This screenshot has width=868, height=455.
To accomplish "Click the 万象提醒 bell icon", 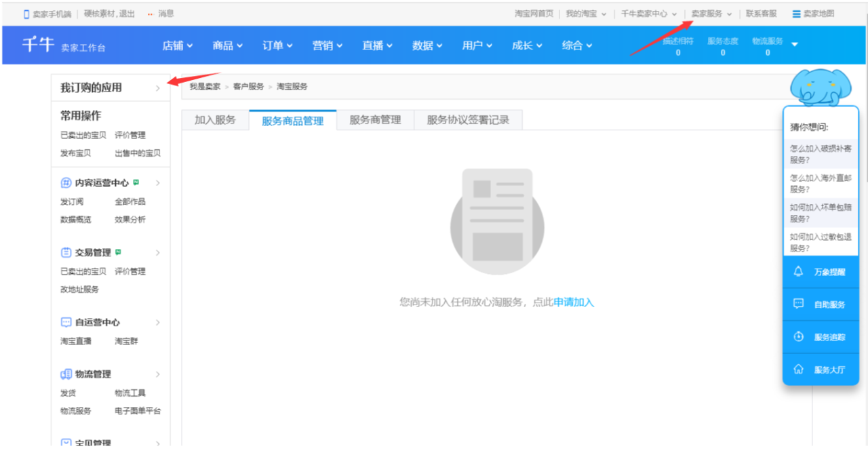I will 798,272.
